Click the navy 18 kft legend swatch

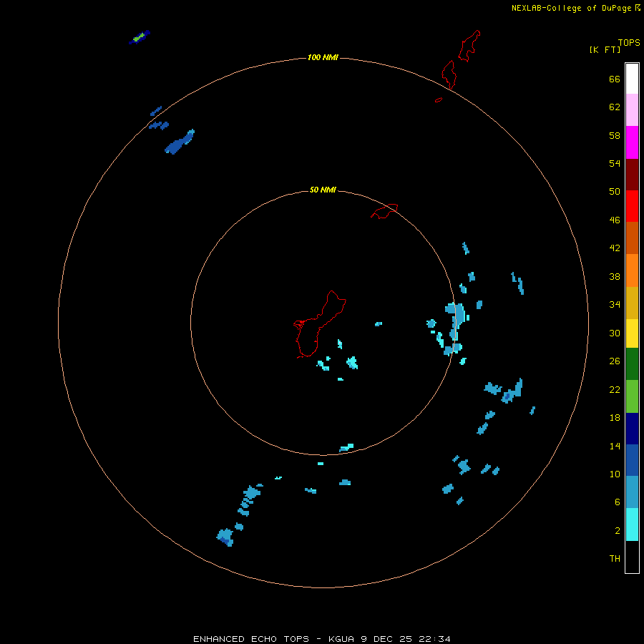632,429
